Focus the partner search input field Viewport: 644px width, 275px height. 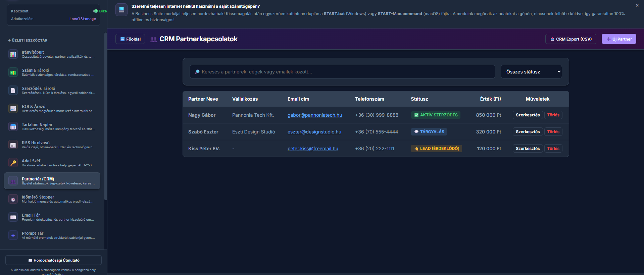tap(342, 72)
